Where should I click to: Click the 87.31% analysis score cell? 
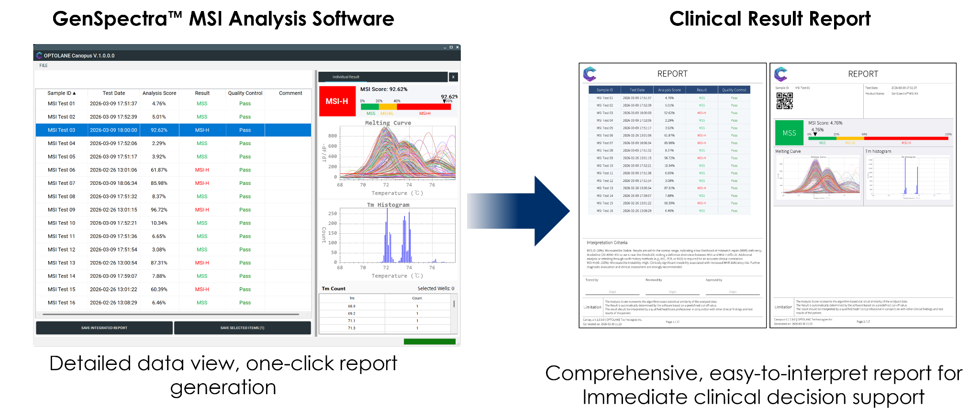(159, 263)
